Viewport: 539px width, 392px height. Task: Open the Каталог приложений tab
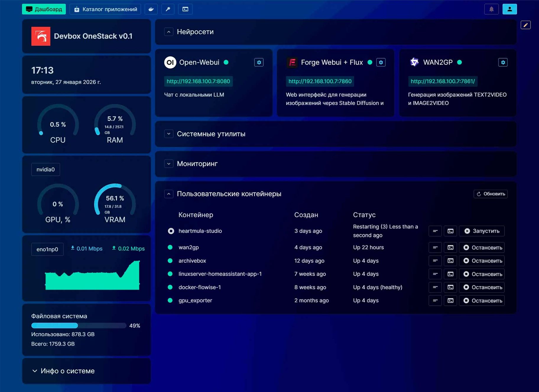click(x=105, y=9)
